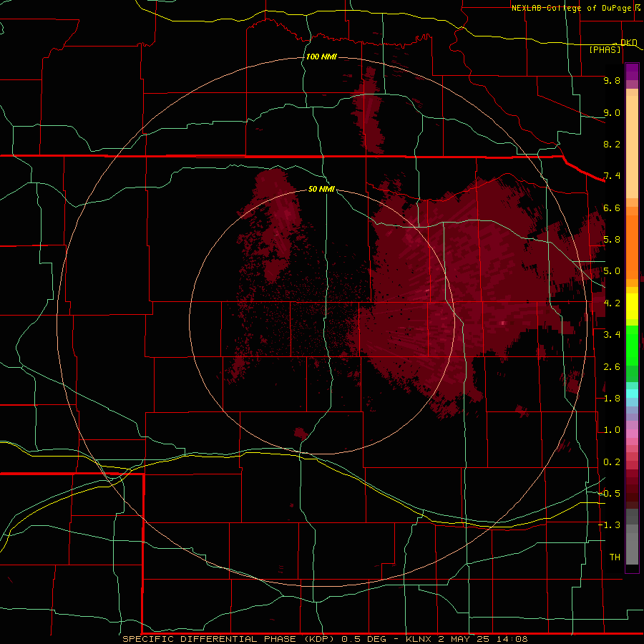This screenshot has width=644, height=644.
Task: Click the 9.8 legend value
Action: 612,80
